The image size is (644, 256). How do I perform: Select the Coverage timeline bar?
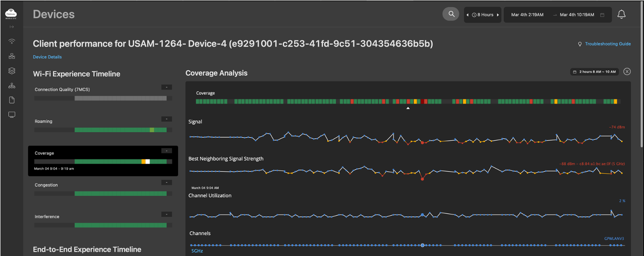103,161
